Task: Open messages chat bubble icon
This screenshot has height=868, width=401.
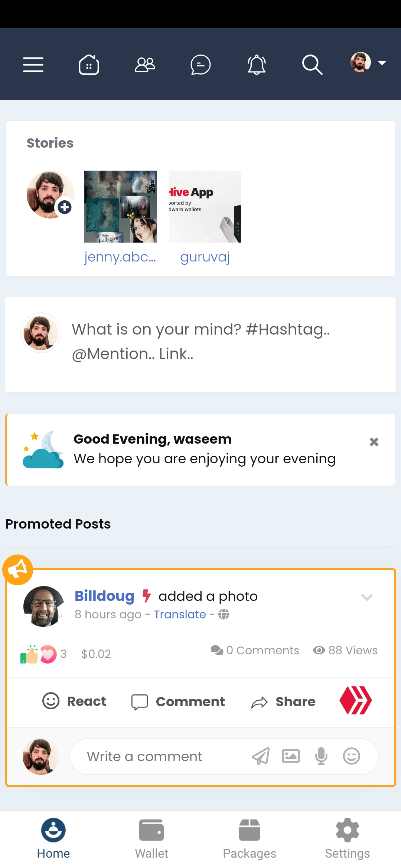Action: pyautogui.click(x=200, y=65)
